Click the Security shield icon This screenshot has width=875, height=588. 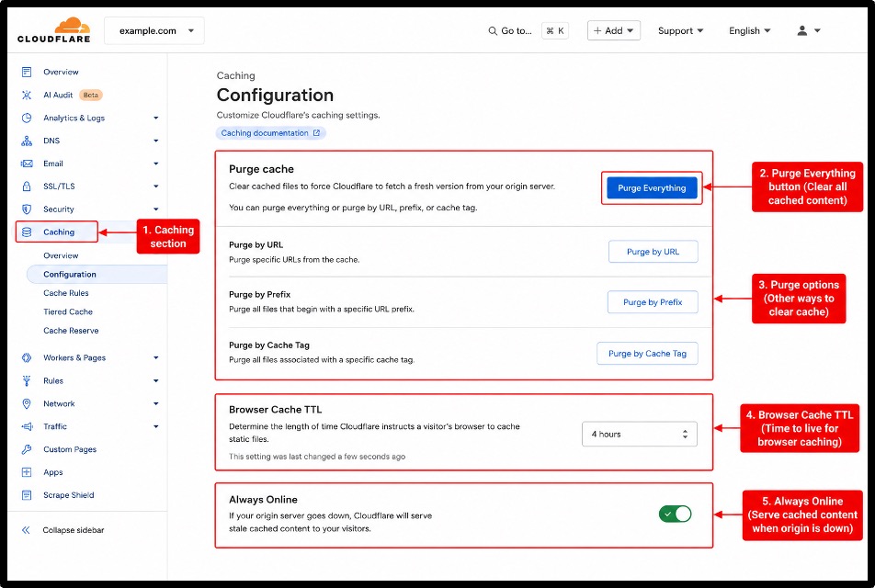pos(27,209)
